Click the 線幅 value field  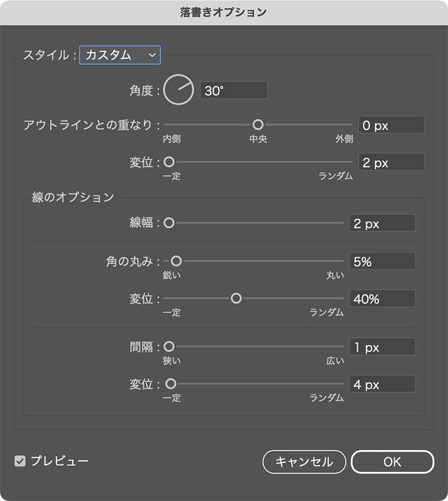tap(382, 224)
